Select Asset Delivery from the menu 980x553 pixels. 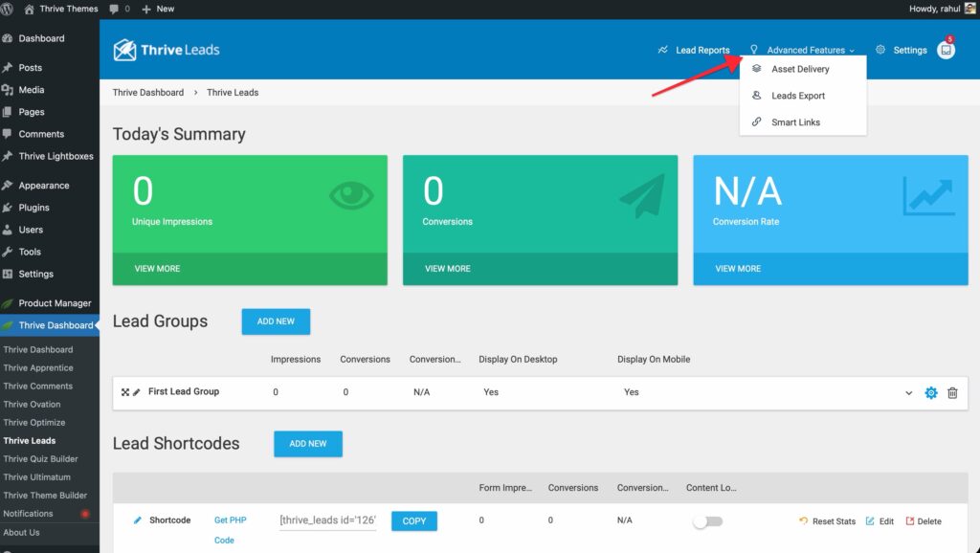(x=800, y=69)
